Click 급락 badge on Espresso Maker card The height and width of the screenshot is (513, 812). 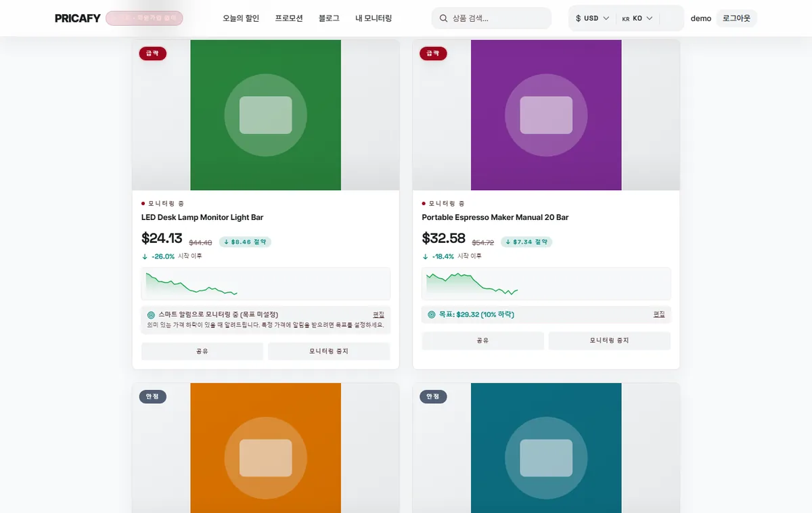(433, 53)
